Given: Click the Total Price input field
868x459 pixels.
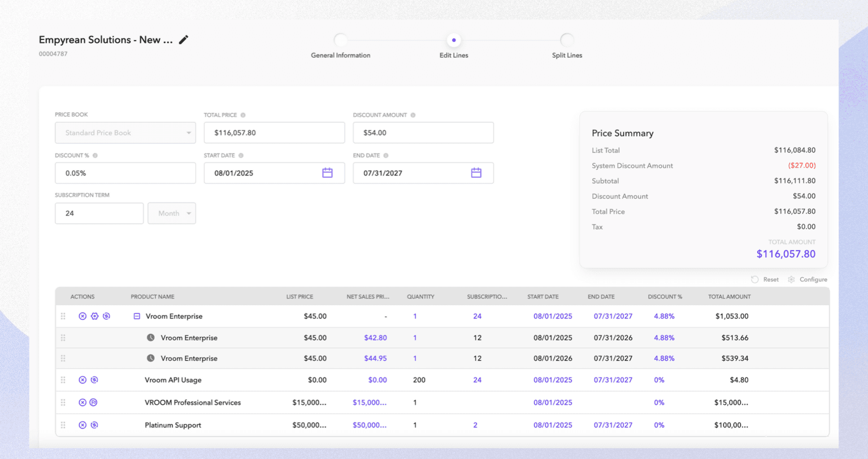Looking at the screenshot, I should pos(274,133).
